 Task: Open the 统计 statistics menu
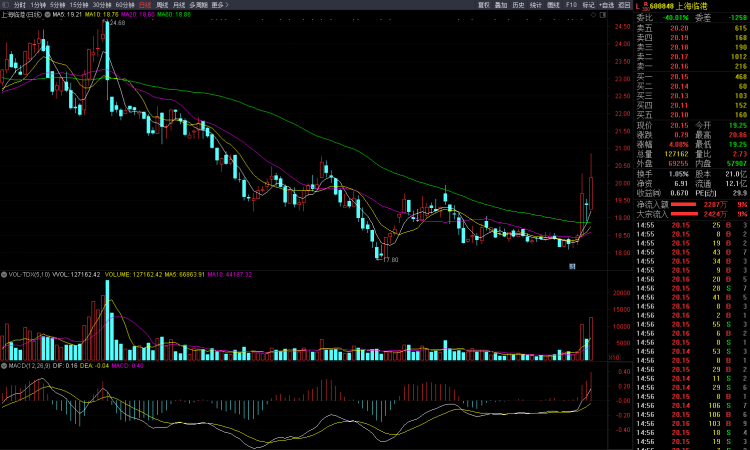click(x=536, y=5)
